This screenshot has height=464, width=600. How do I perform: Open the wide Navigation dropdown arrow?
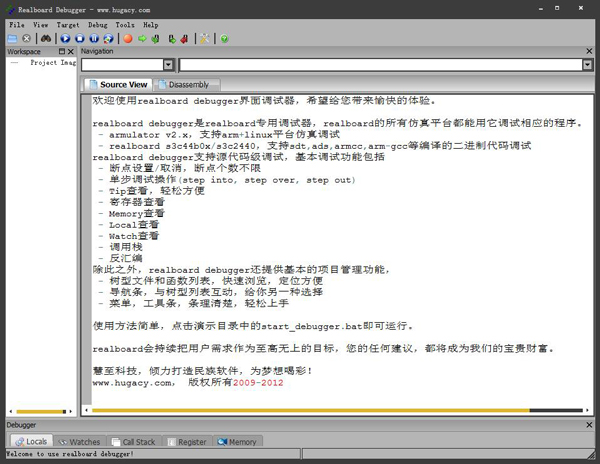pos(587,65)
